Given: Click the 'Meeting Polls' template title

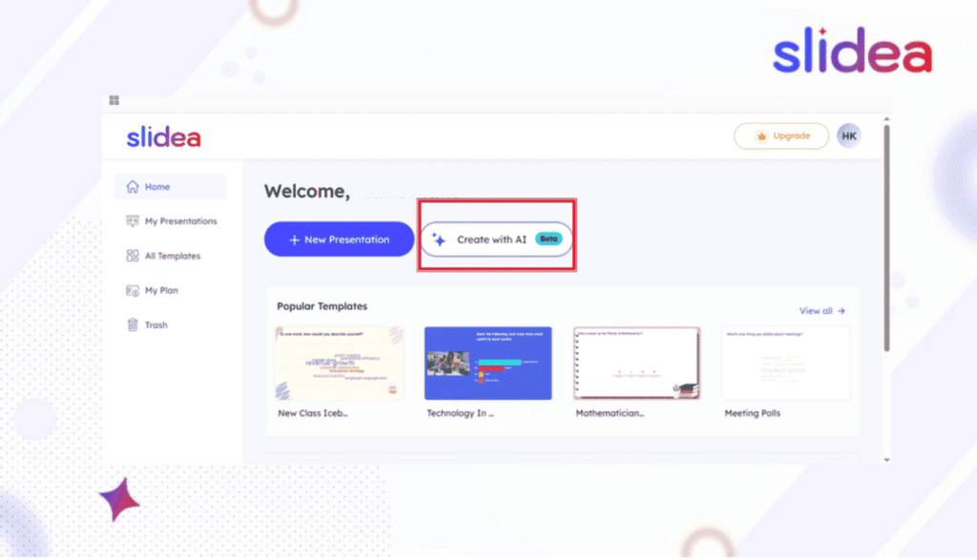Looking at the screenshot, I should click(x=752, y=413).
